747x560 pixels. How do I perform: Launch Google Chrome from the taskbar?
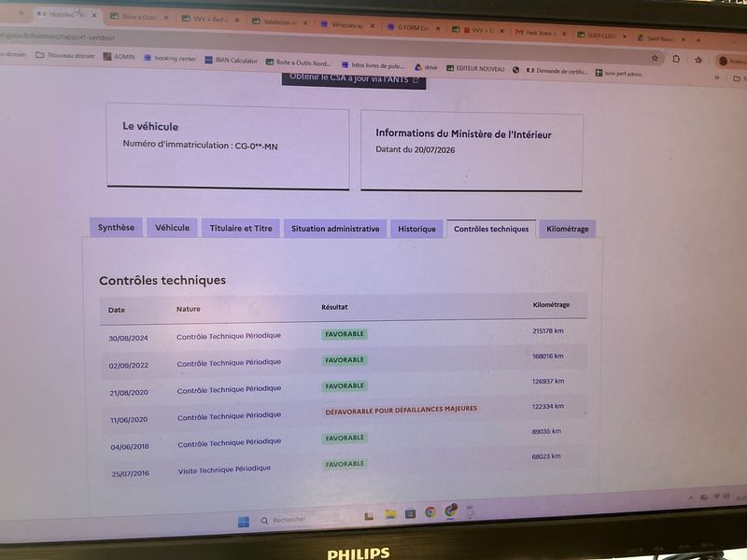pos(430,512)
